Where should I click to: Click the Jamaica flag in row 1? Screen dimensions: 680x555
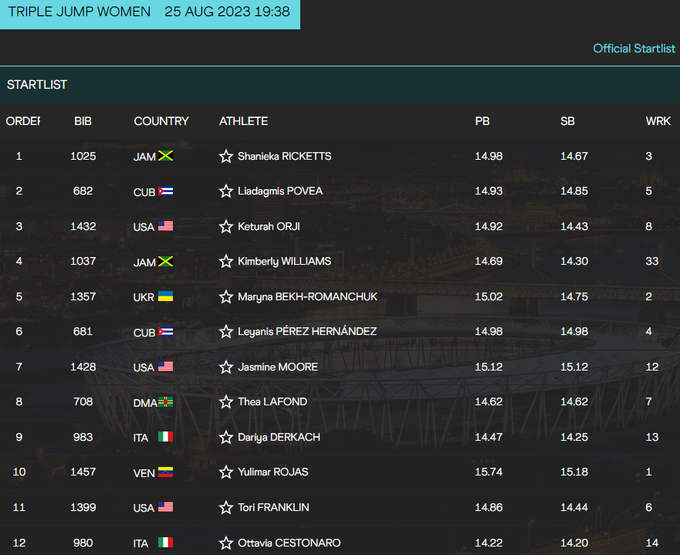(x=166, y=156)
